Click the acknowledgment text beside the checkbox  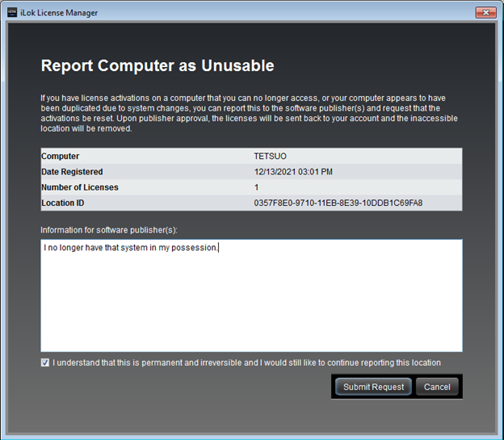[246, 362]
